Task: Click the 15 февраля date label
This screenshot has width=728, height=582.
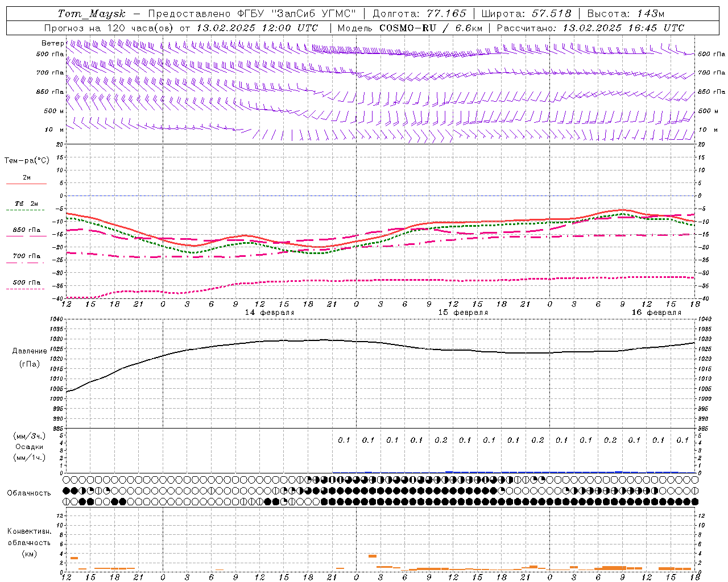Action: click(x=463, y=313)
